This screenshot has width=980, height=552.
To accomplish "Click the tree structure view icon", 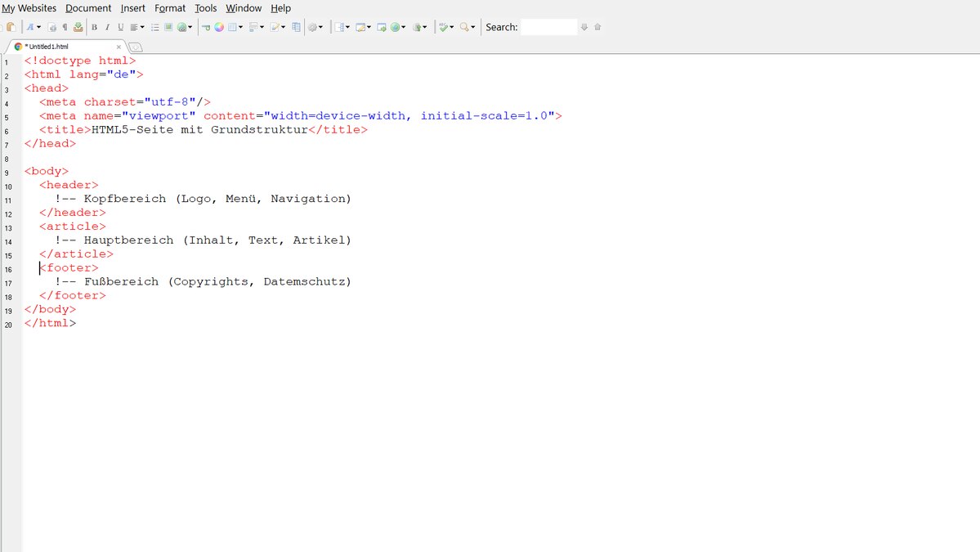I will tap(340, 27).
